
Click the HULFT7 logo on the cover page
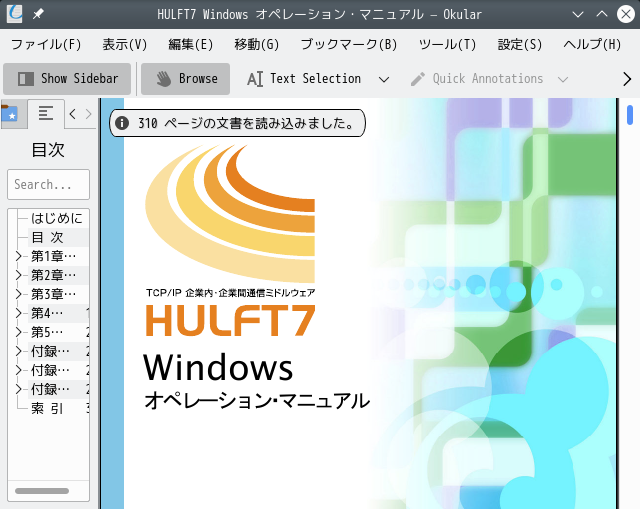point(230,320)
